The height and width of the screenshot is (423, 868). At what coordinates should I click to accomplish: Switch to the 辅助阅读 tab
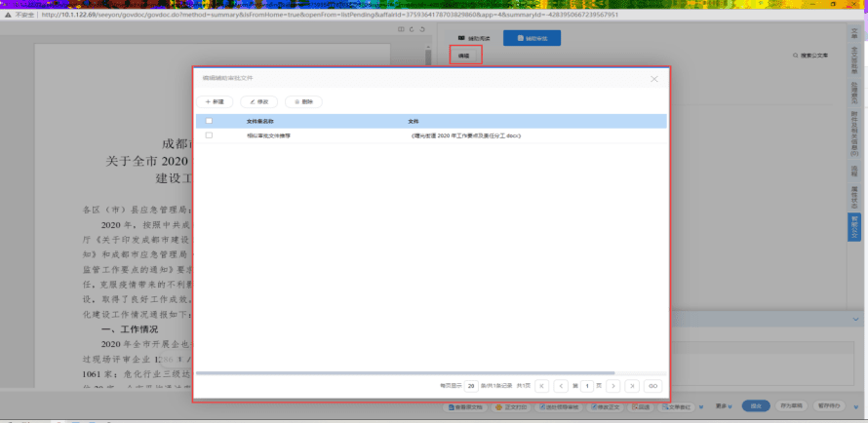click(x=474, y=38)
